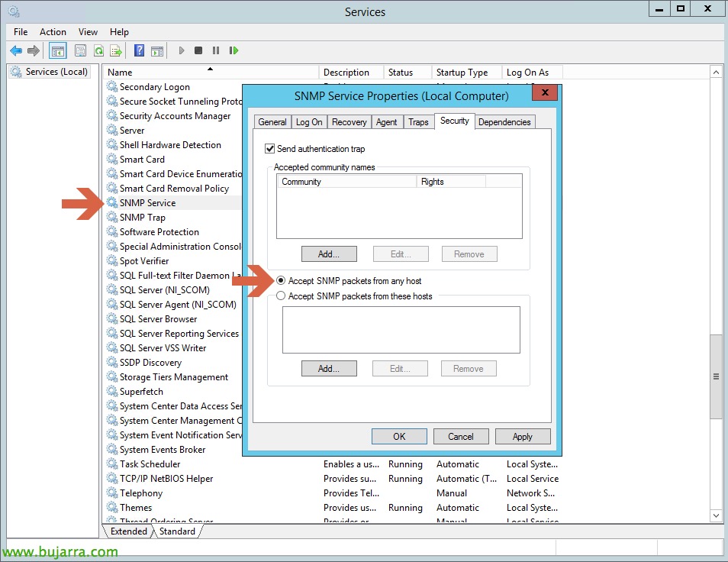Click the gear icon beside Themes
The height and width of the screenshot is (562, 728).
coord(112,507)
